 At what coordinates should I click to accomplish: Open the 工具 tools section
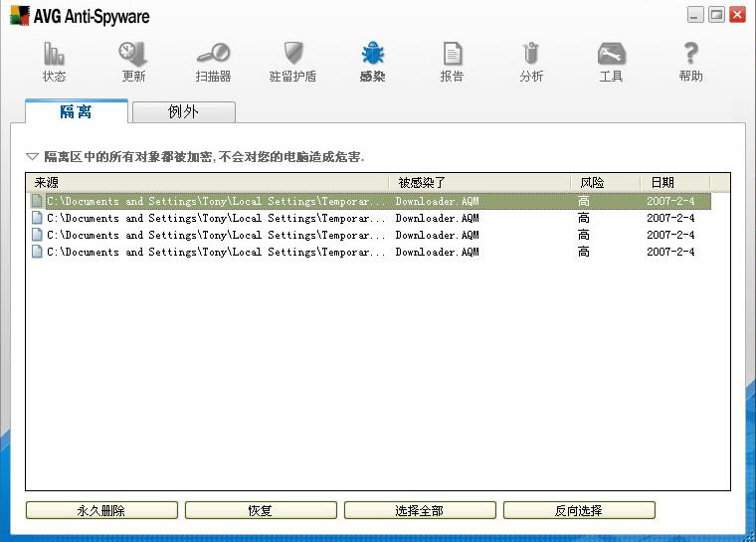[x=611, y=62]
